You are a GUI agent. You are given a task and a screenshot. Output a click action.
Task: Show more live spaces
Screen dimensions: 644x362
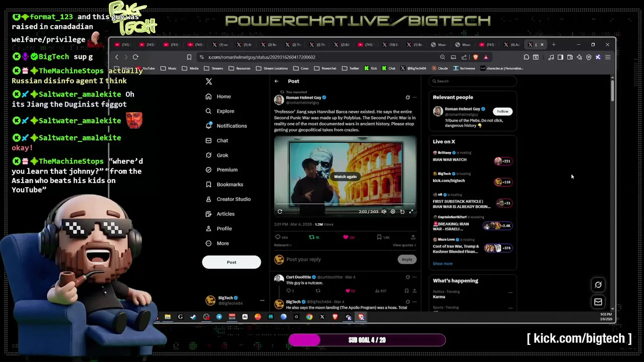click(443, 263)
